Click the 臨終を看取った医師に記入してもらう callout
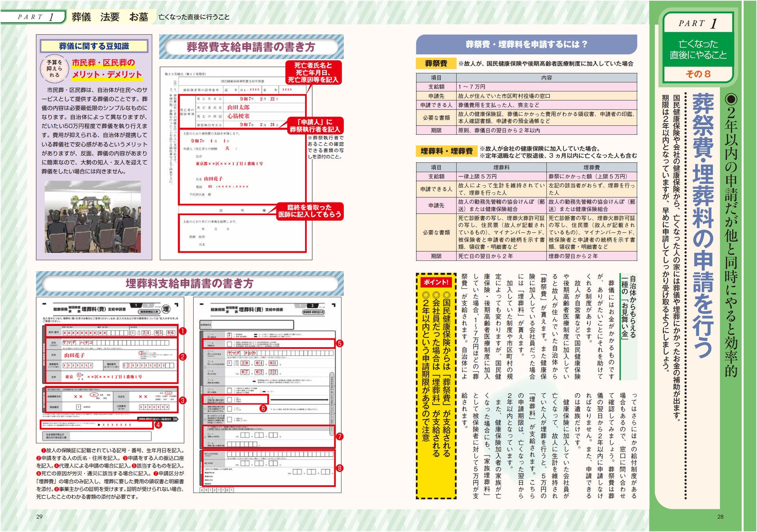Viewport: 757px width, 532px height. [310, 211]
